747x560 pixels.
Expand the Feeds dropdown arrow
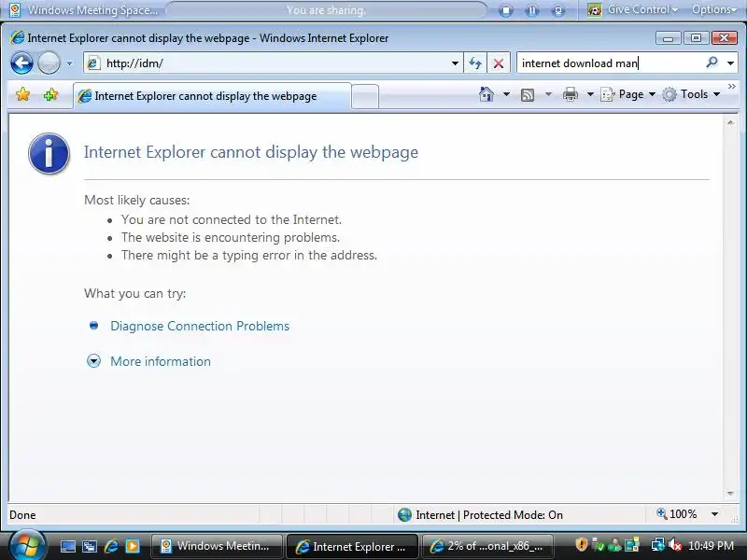click(x=548, y=94)
